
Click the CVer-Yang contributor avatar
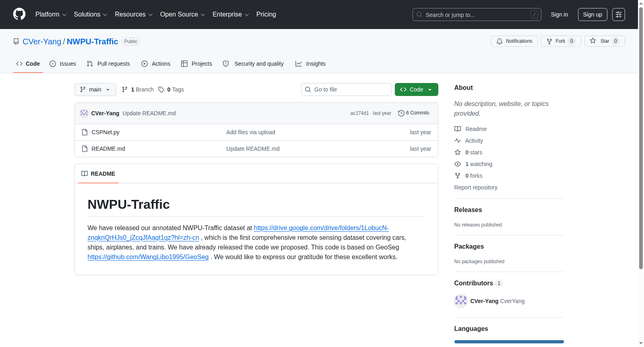[461, 301]
